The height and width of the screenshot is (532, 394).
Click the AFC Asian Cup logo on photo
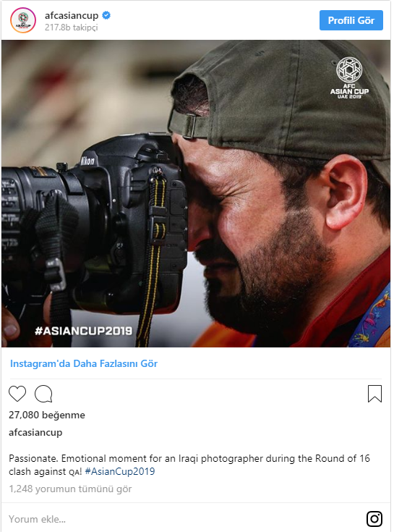349,78
